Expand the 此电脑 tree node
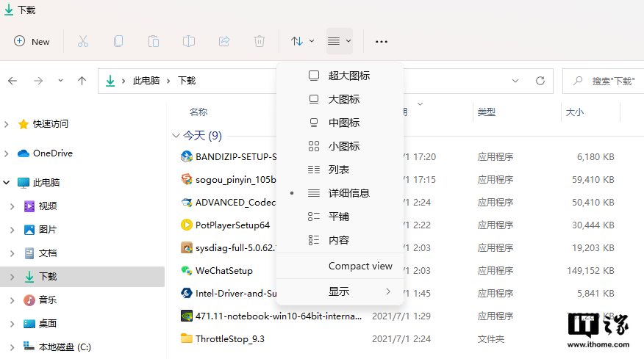The width and height of the screenshot is (644, 359). 7,183
